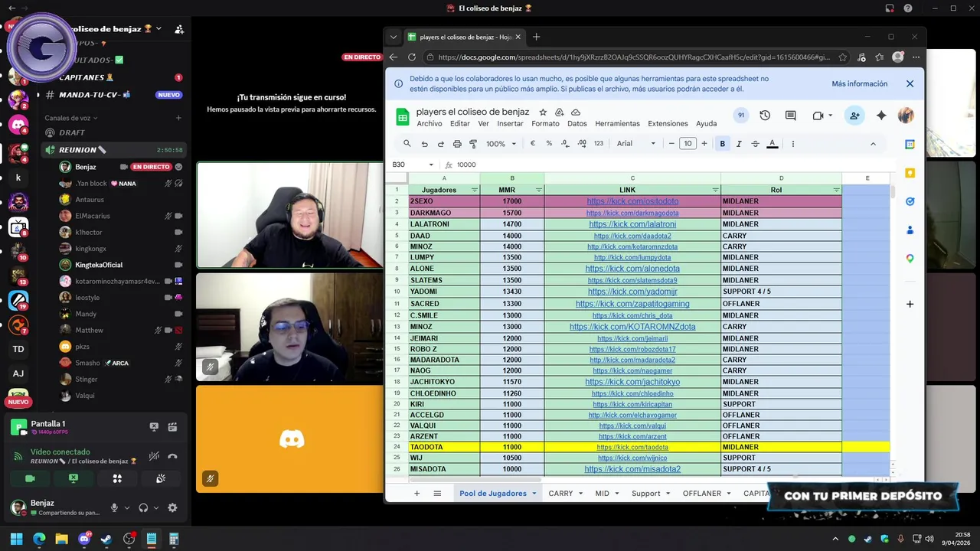The width and height of the screenshot is (980, 551).
Task: Open version history clock icon
Action: click(765, 116)
